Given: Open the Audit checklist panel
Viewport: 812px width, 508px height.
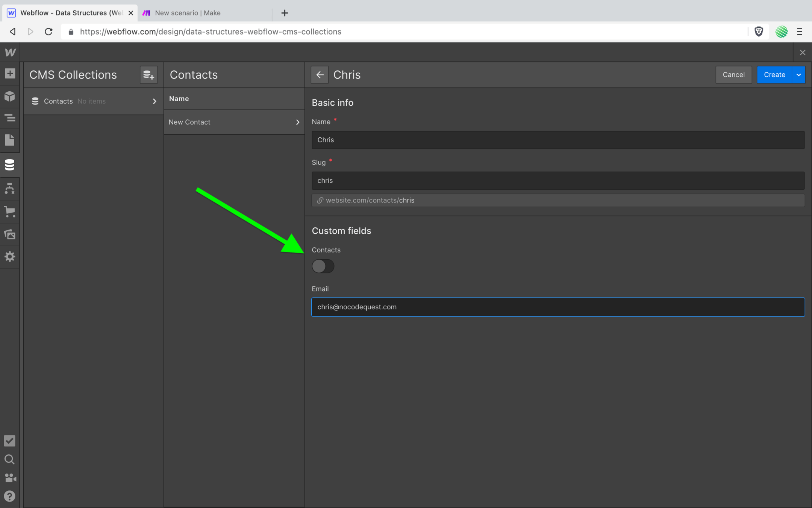Looking at the screenshot, I should (x=10, y=441).
